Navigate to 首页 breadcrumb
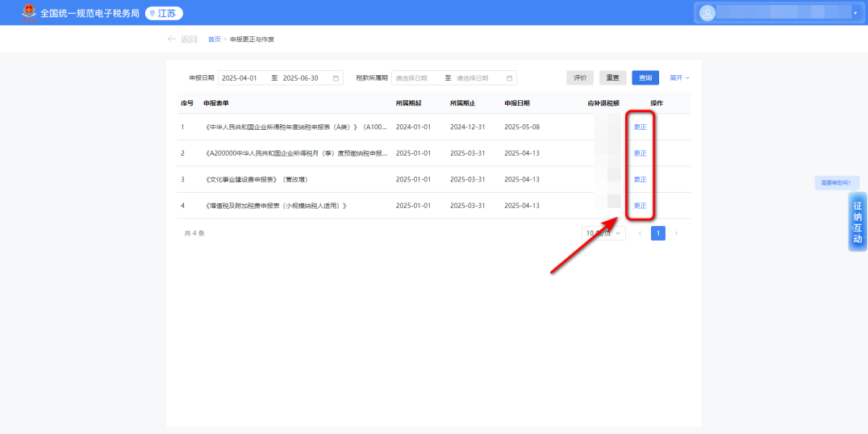 coord(214,40)
